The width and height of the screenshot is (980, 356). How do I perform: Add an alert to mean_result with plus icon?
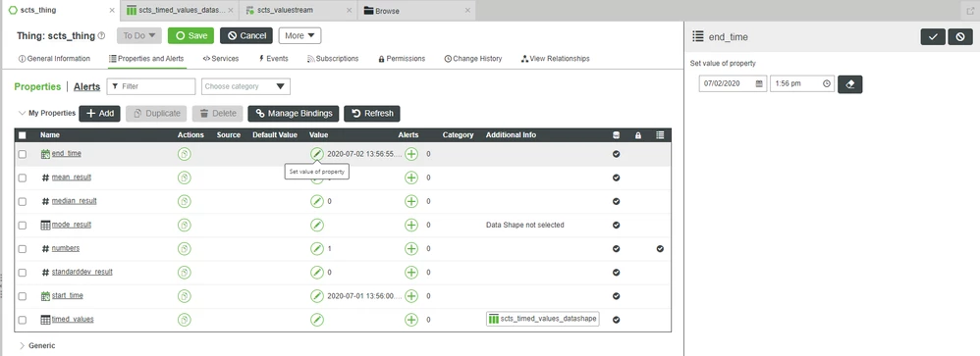point(411,178)
